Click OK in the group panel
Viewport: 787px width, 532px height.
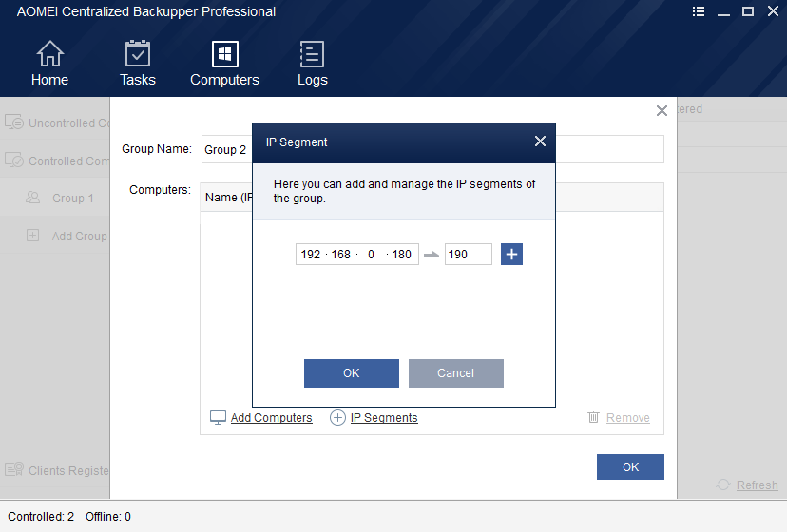click(630, 466)
